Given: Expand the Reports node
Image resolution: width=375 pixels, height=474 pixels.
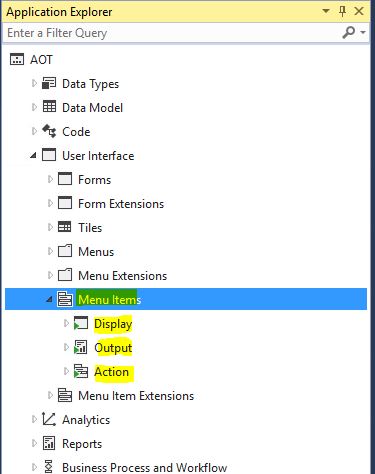Looking at the screenshot, I should pos(34,443).
